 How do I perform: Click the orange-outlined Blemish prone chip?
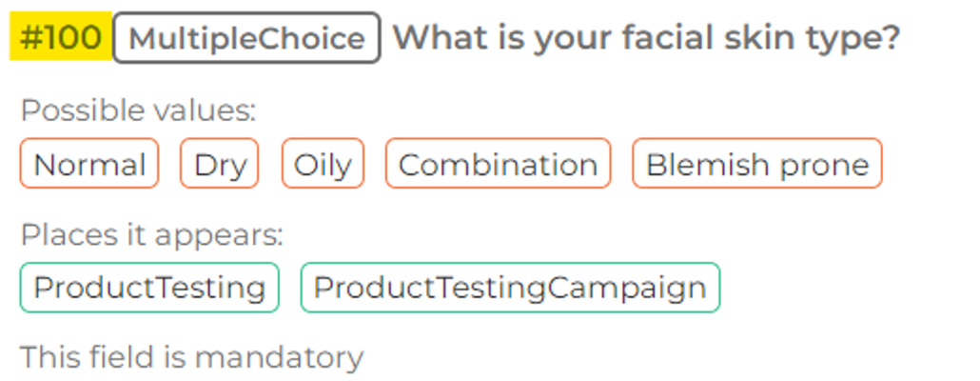(x=757, y=164)
